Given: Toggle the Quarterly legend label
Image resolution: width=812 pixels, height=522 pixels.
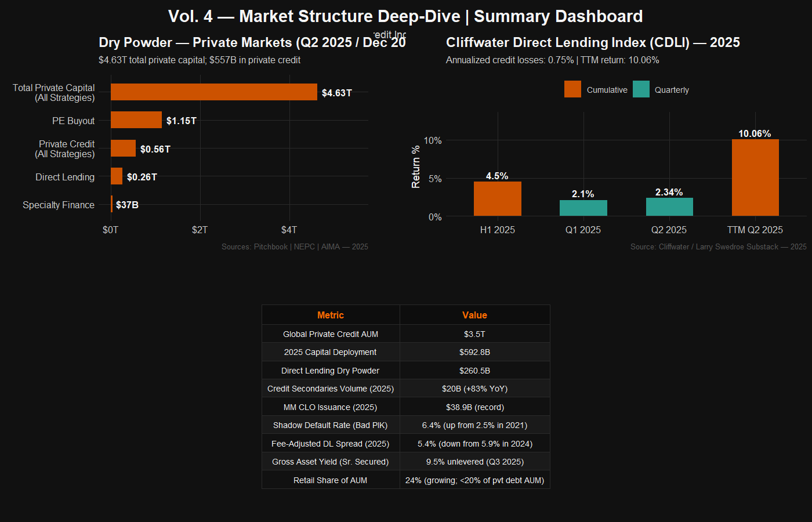Looking at the screenshot, I should [672, 90].
